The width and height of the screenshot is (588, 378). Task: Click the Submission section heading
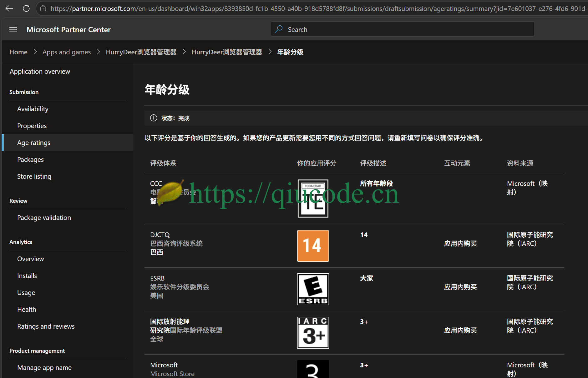[x=24, y=92]
